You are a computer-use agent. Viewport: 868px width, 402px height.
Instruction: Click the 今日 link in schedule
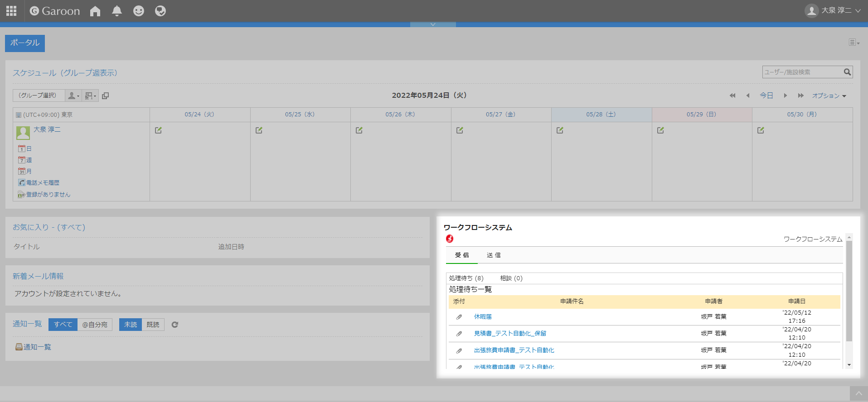(766, 96)
